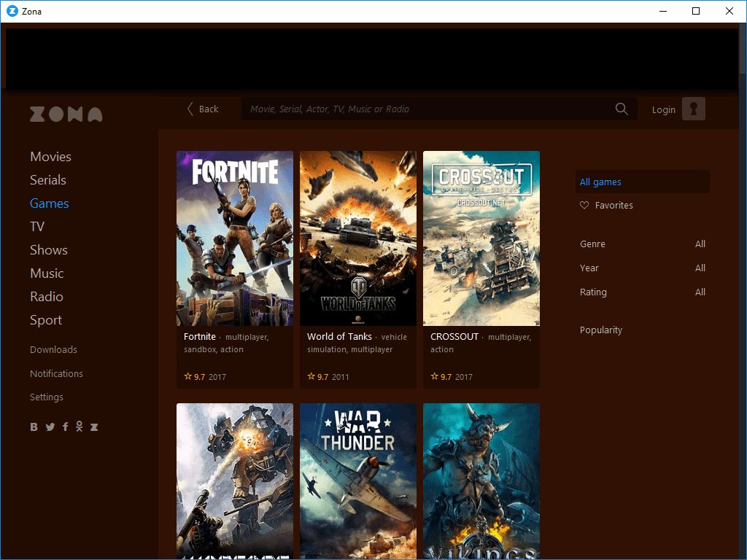Image resolution: width=747 pixels, height=560 pixels.
Task: Click the Zona site icon beside Odnoklassniki
Action: (x=94, y=427)
